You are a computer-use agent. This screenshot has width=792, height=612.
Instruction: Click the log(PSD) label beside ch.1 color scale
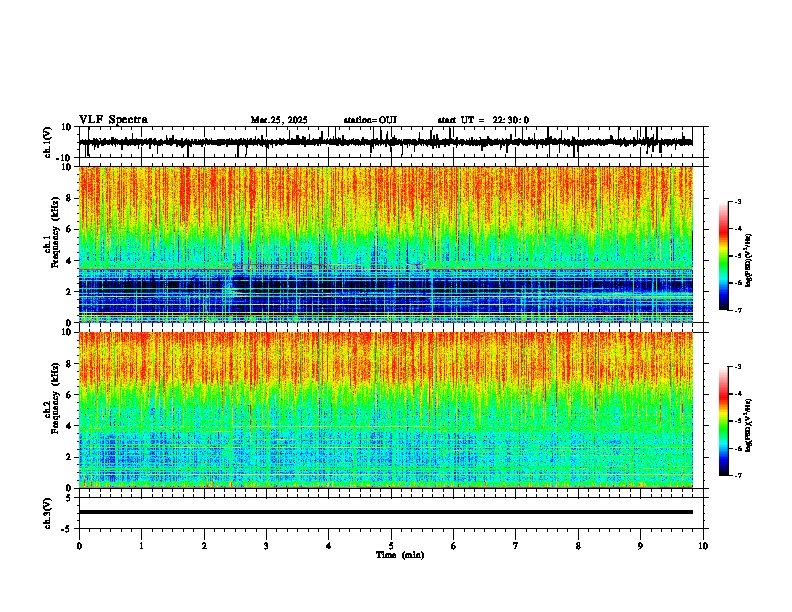point(749,259)
